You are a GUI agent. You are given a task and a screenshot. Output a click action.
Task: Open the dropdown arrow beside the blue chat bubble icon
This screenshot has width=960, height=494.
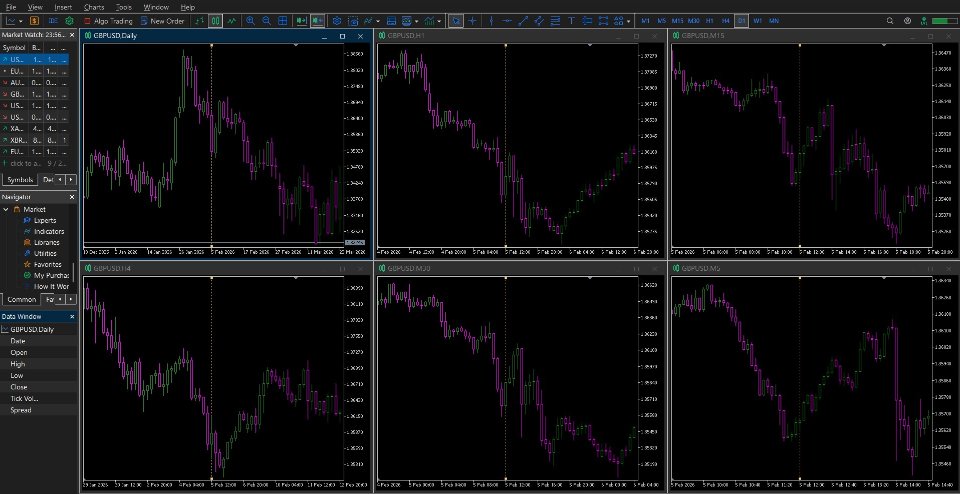coord(416,21)
